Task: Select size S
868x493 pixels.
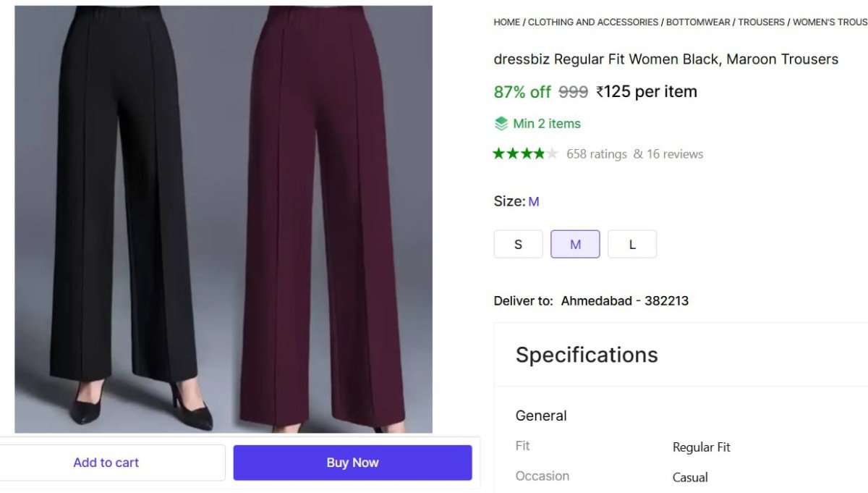Action: (518, 244)
